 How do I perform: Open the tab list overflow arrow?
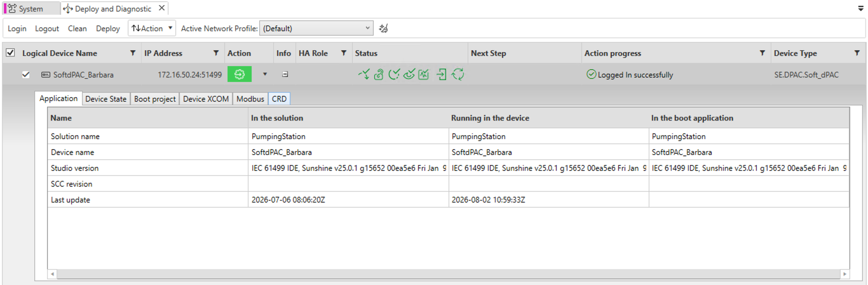pos(860,9)
